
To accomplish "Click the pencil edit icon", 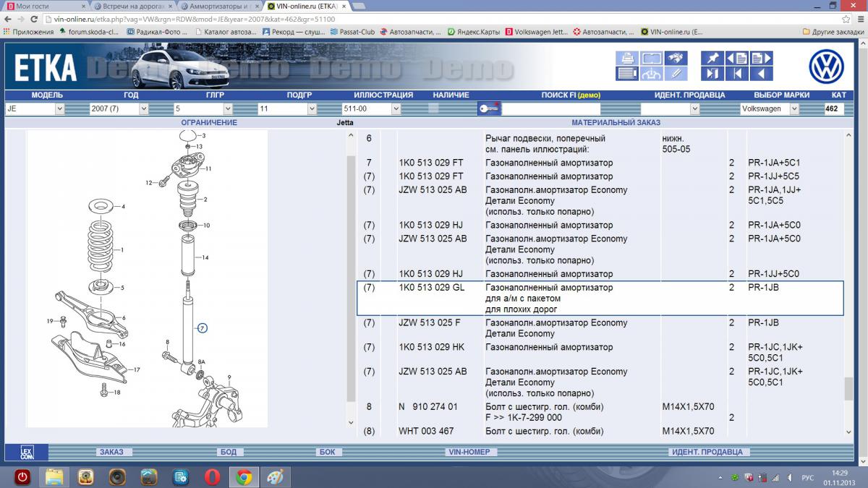I will point(676,74).
